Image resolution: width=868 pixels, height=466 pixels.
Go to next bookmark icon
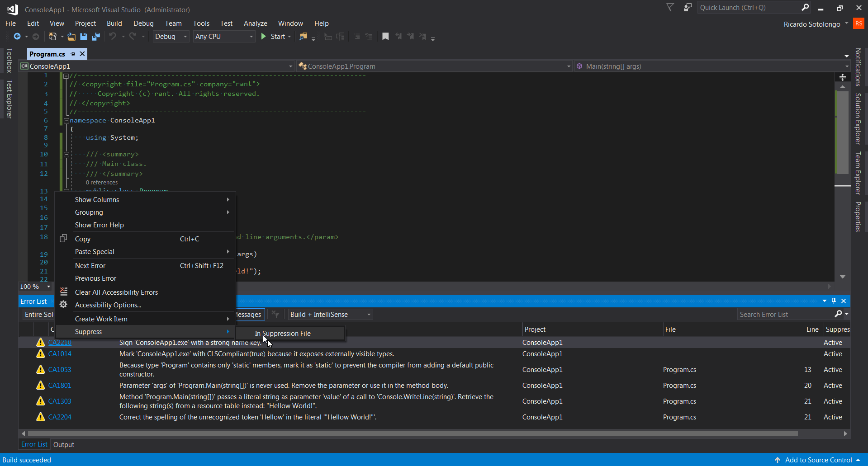point(410,37)
